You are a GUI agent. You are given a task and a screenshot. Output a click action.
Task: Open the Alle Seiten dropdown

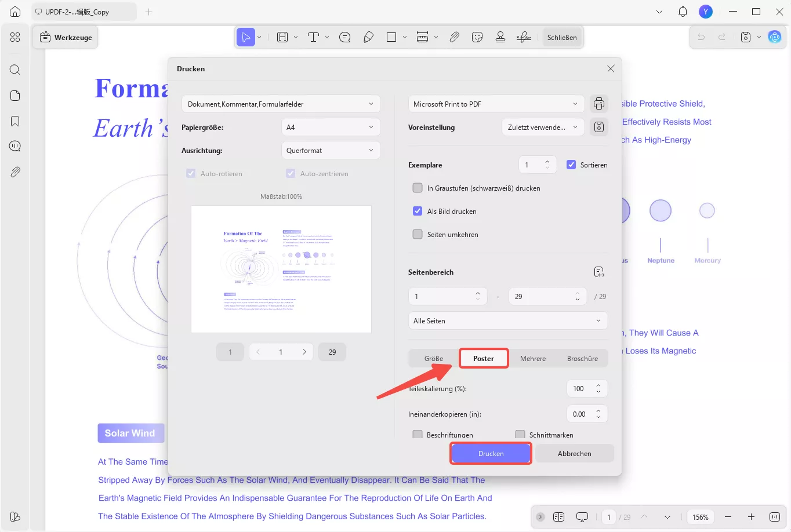508,320
